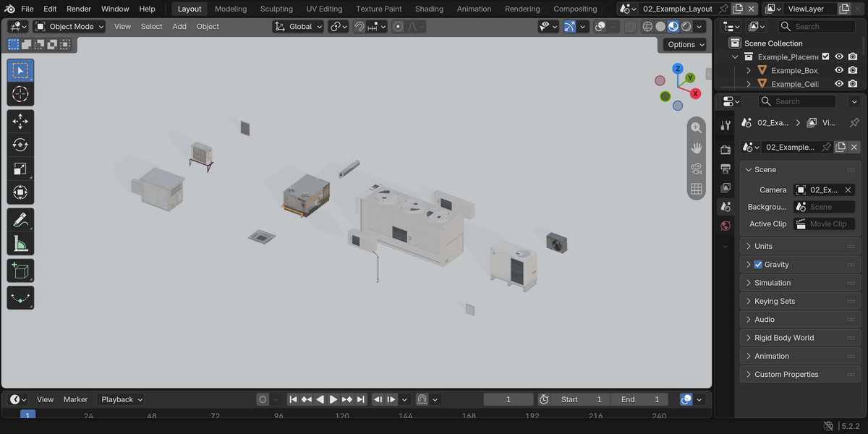Hide the Example_Box object eye icon

(839, 70)
